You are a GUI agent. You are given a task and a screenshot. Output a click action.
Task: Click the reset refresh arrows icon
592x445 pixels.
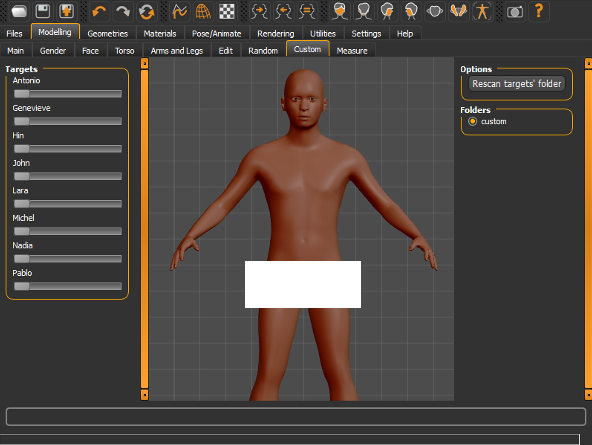(x=146, y=11)
